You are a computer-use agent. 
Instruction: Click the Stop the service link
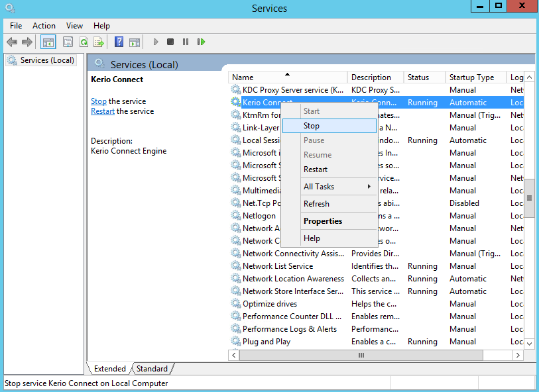(98, 101)
